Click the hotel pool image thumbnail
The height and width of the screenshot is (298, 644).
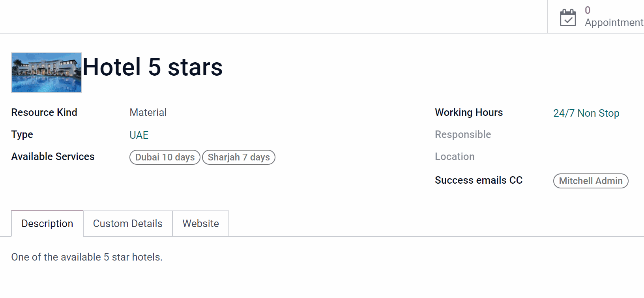47,73
